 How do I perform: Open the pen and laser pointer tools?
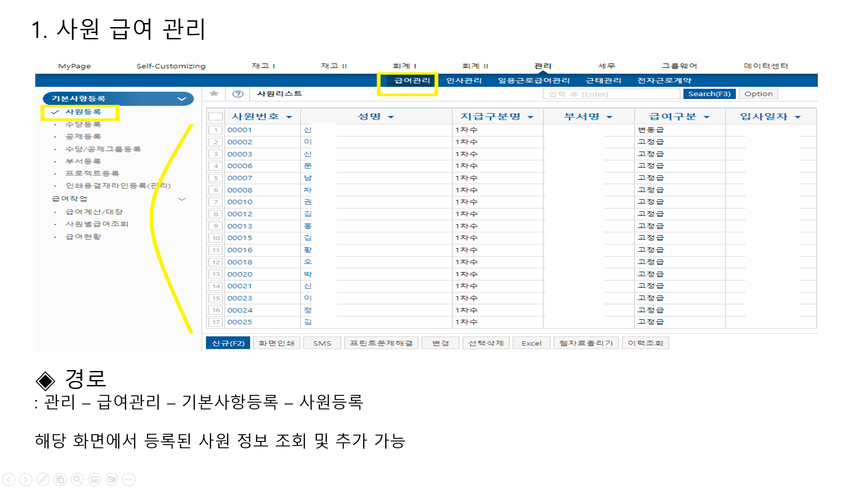tap(43, 479)
